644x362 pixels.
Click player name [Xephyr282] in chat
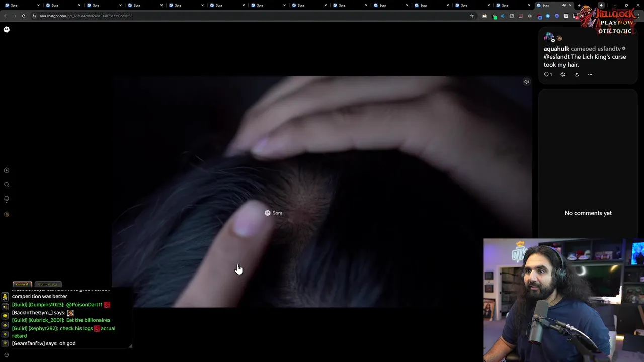[x=43, y=328]
